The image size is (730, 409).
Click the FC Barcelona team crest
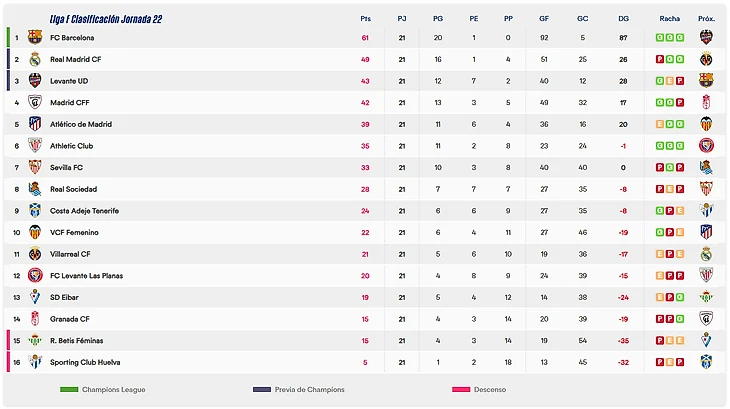(35, 38)
